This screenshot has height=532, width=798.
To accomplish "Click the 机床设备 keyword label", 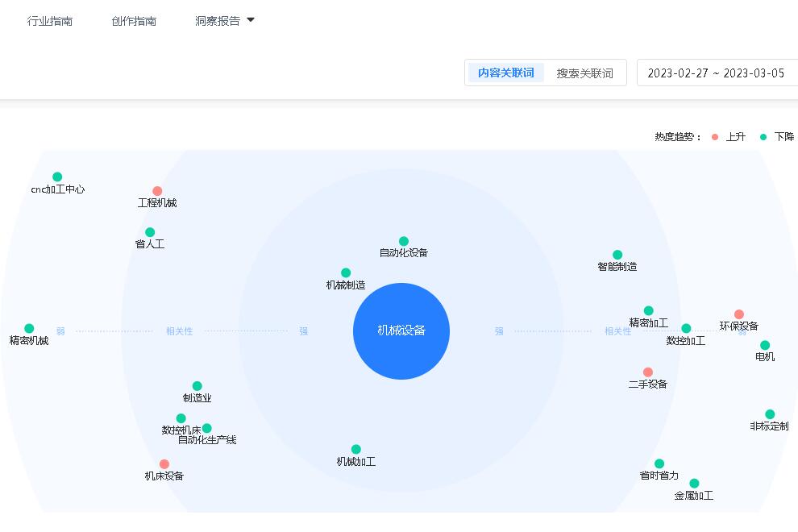I will (x=164, y=476).
